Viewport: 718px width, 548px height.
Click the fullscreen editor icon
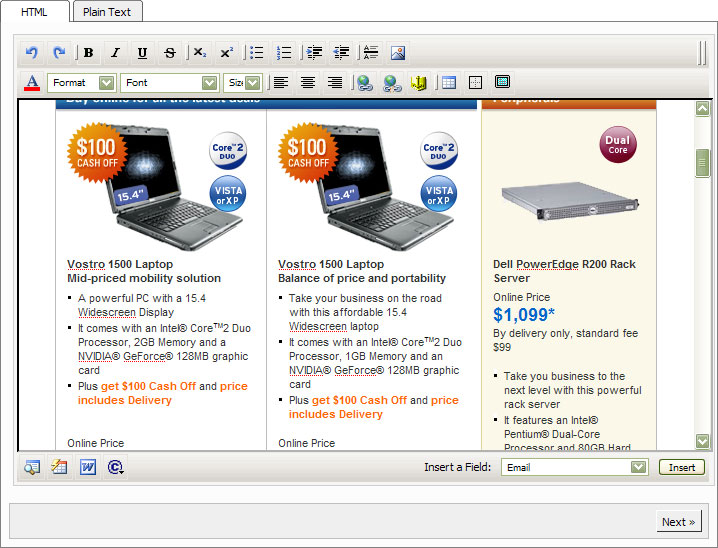[502, 82]
